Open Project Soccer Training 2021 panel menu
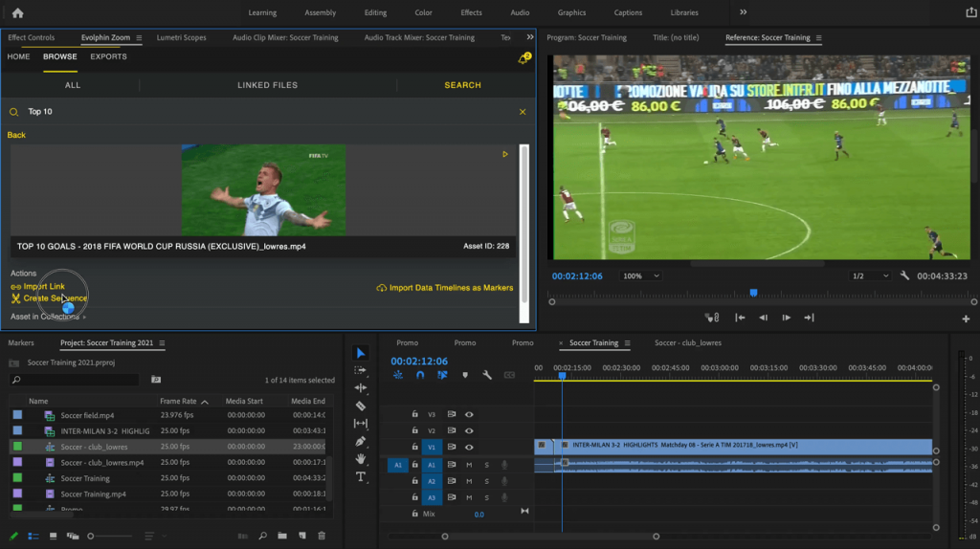Viewport: 980px width, 549px height. (x=162, y=343)
